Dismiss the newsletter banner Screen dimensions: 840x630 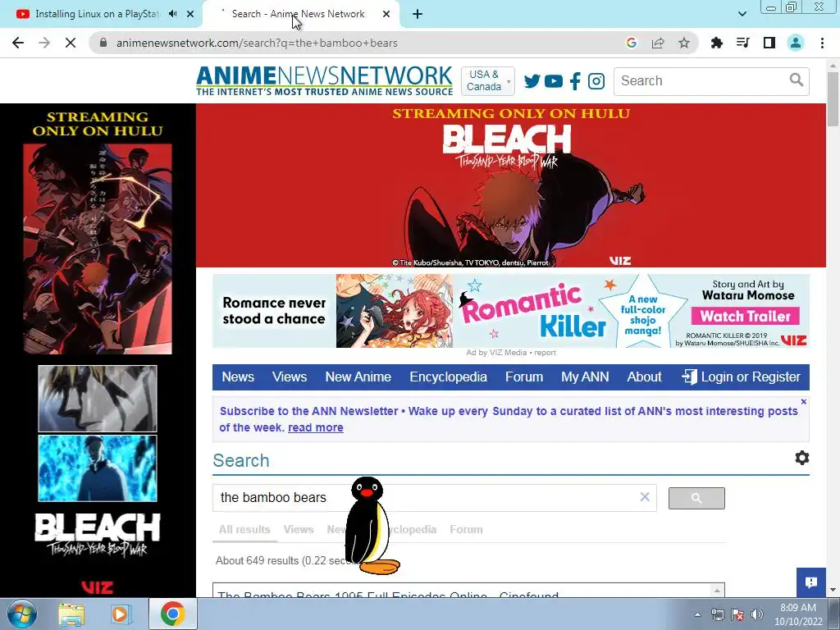[x=804, y=402]
